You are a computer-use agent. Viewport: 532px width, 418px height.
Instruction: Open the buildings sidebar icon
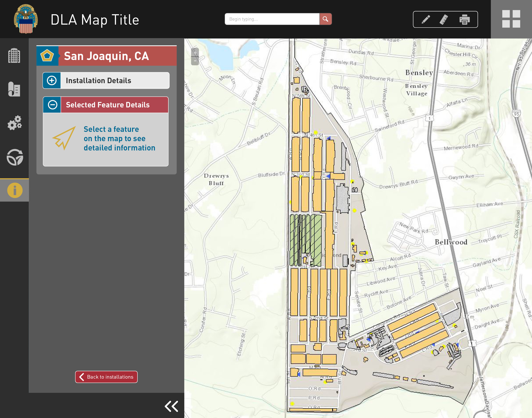click(x=14, y=56)
